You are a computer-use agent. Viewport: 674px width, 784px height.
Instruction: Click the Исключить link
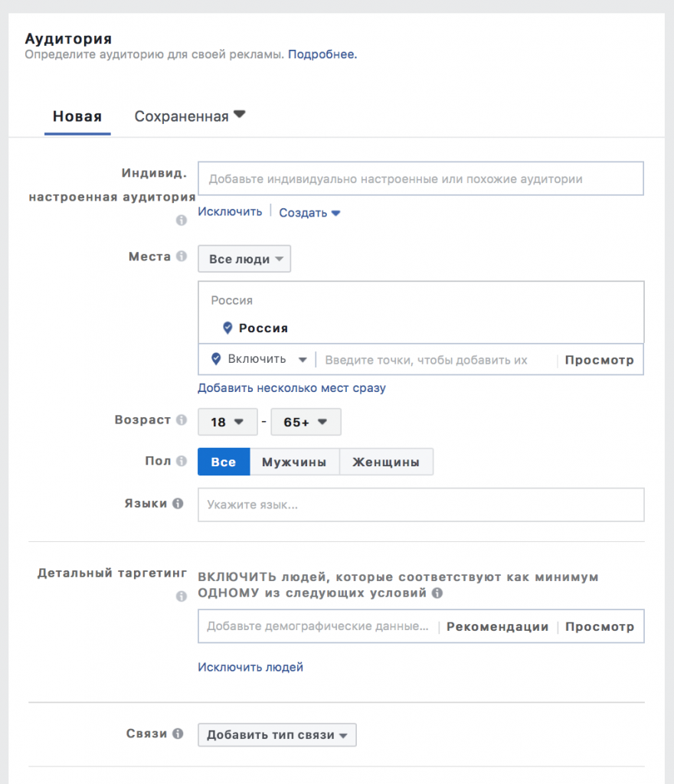point(230,211)
